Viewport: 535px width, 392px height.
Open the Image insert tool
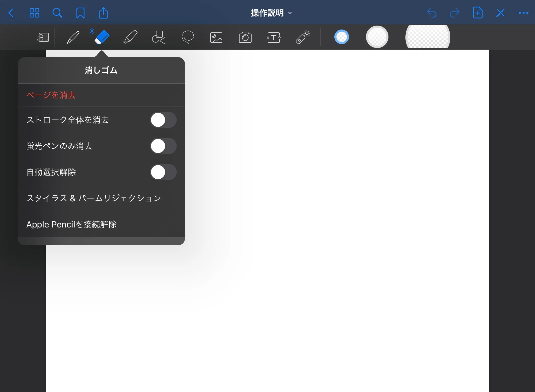click(216, 38)
